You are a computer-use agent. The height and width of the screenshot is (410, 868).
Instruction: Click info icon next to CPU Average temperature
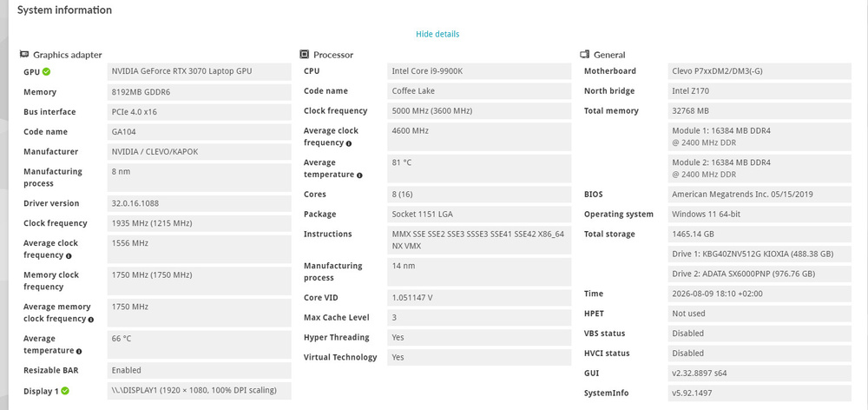coord(359,175)
